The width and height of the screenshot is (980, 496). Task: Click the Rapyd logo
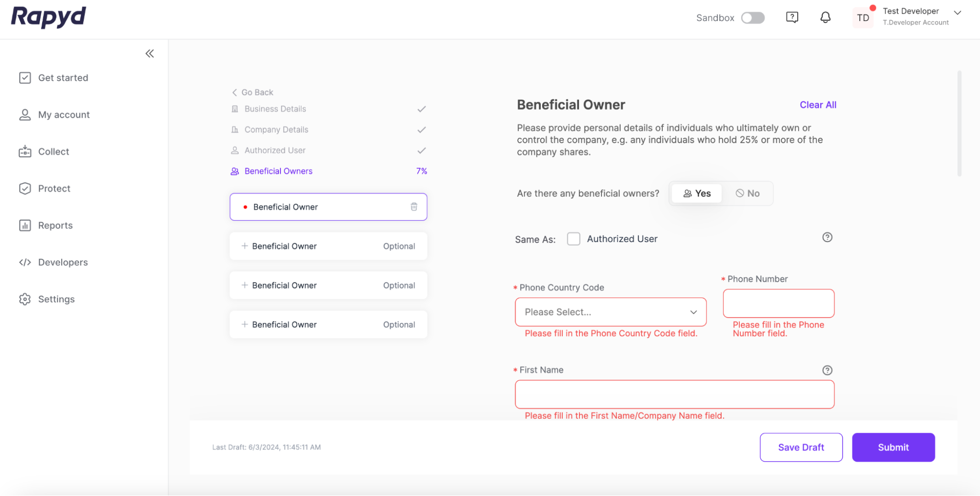49,17
